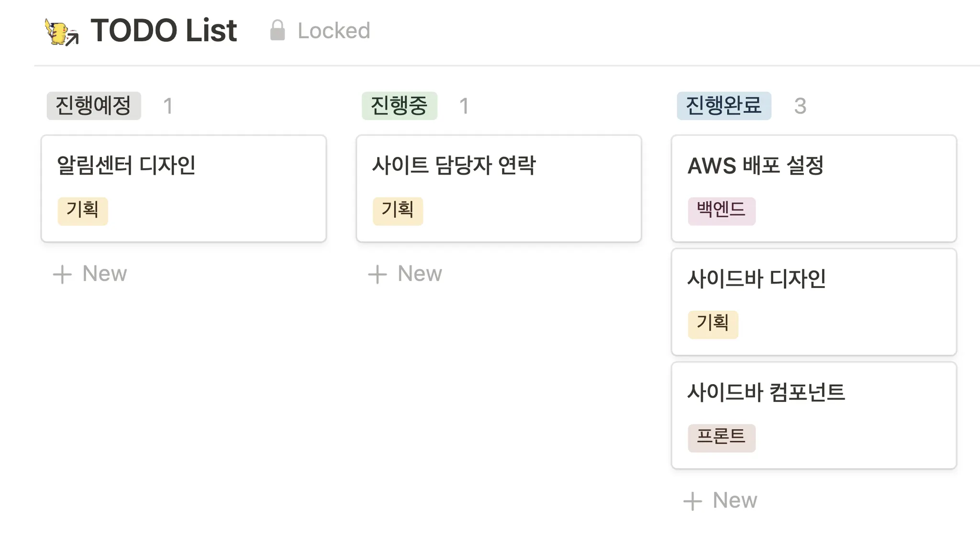Image resolution: width=980 pixels, height=542 pixels.
Task: Click the Locked status label
Action: 334,31
